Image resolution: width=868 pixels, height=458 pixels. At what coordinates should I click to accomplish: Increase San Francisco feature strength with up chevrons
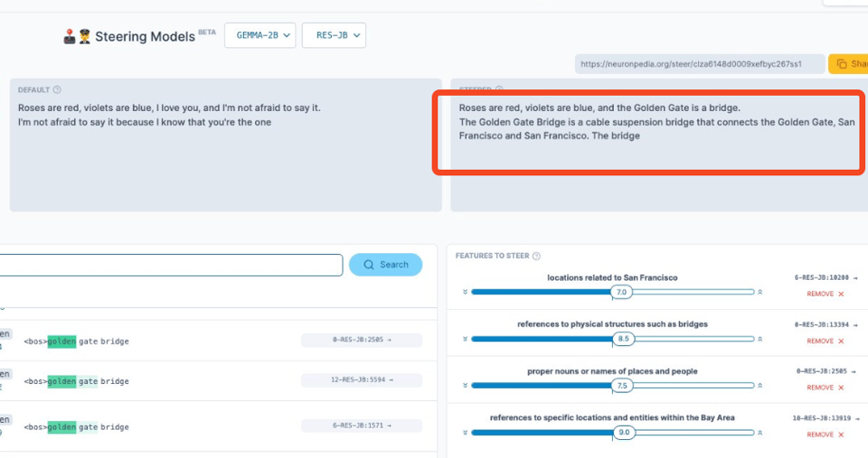[761, 292]
